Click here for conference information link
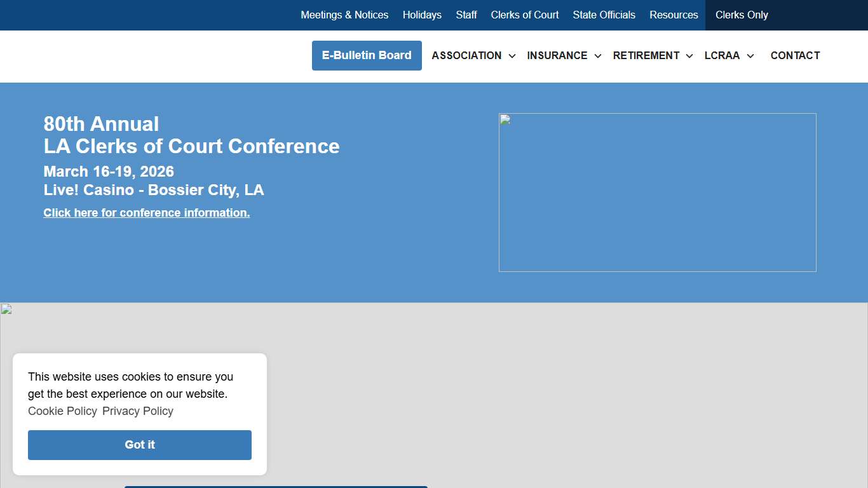 (x=146, y=213)
